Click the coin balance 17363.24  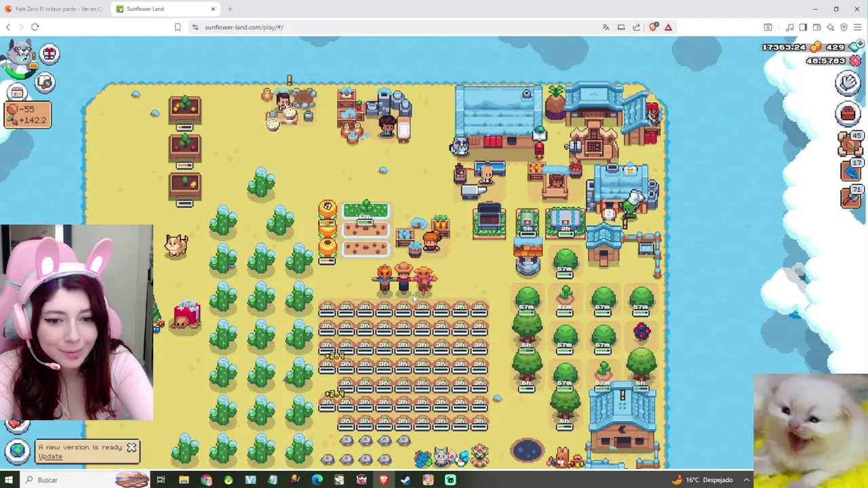(784, 47)
